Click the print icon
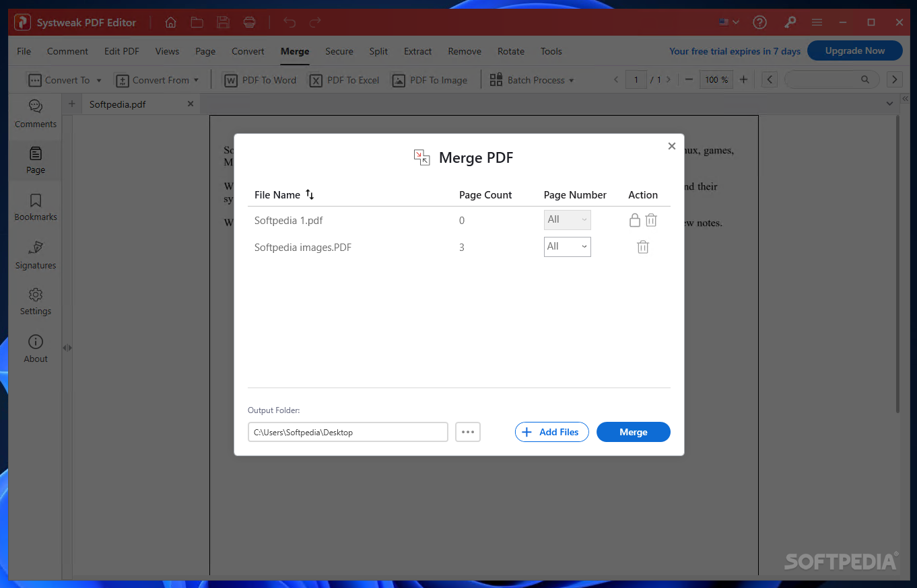Viewport: 917px width, 588px height. 249,22
